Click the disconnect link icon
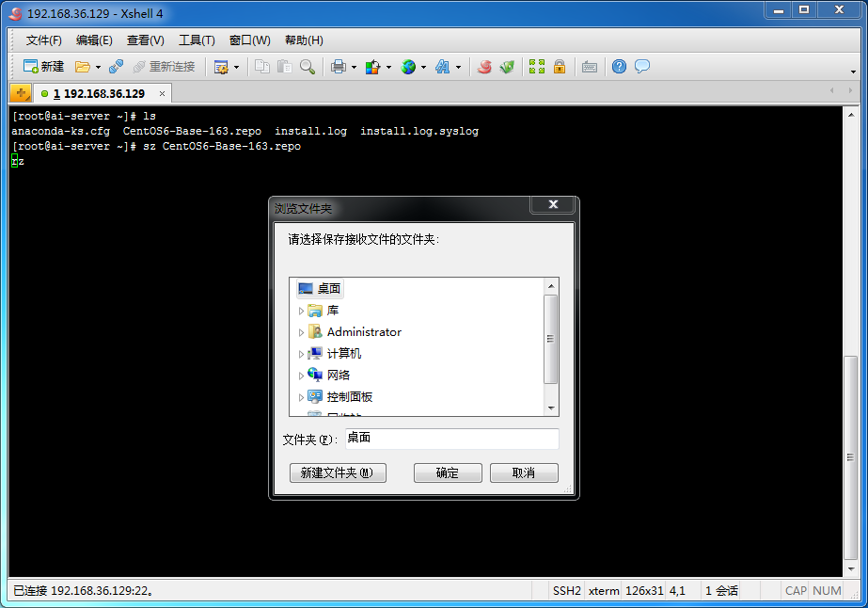Image resolution: width=868 pixels, height=608 pixels. [117, 67]
